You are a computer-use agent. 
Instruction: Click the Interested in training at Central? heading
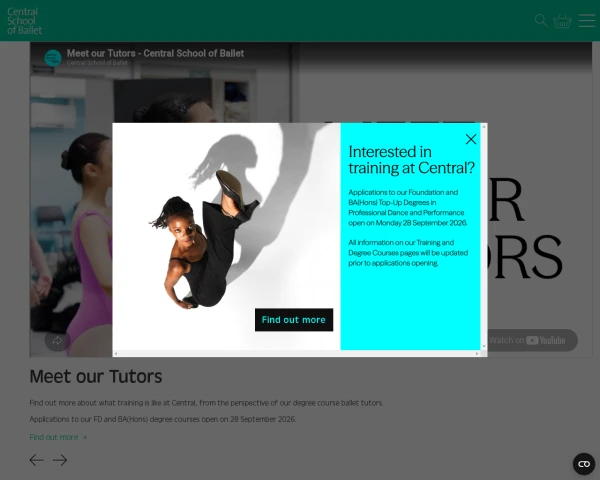pyautogui.click(x=411, y=160)
